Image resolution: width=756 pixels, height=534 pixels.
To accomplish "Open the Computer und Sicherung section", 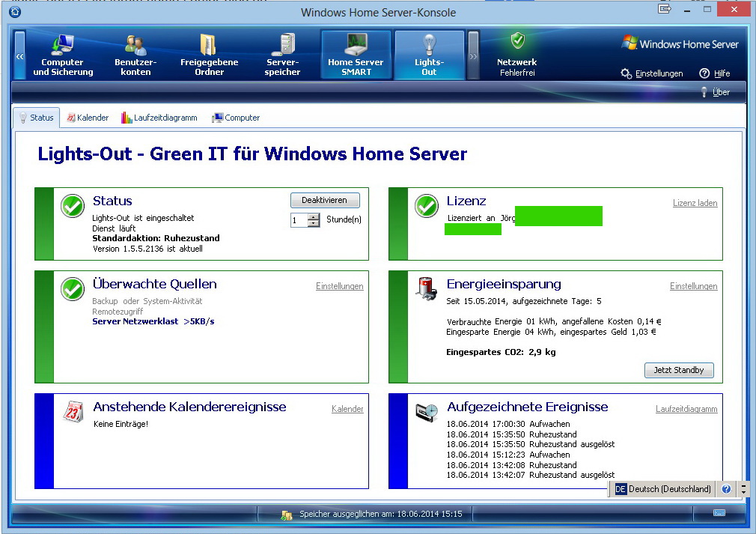I will [x=63, y=55].
